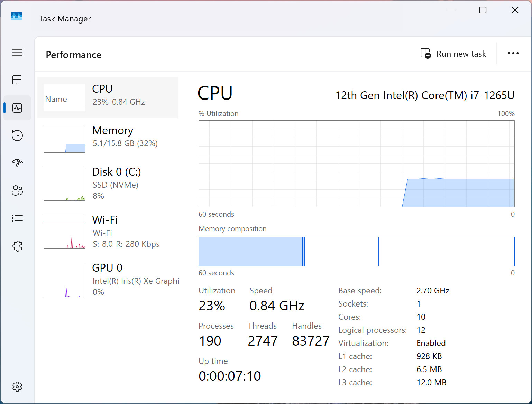The width and height of the screenshot is (532, 404).
Task: Go to the Processes page icon
Action: click(x=17, y=80)
